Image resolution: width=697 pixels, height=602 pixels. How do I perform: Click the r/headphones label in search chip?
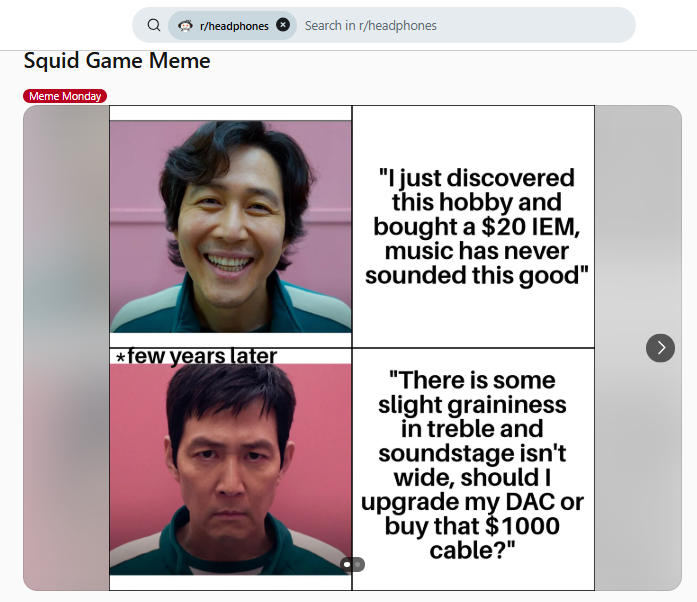[234, 26]
